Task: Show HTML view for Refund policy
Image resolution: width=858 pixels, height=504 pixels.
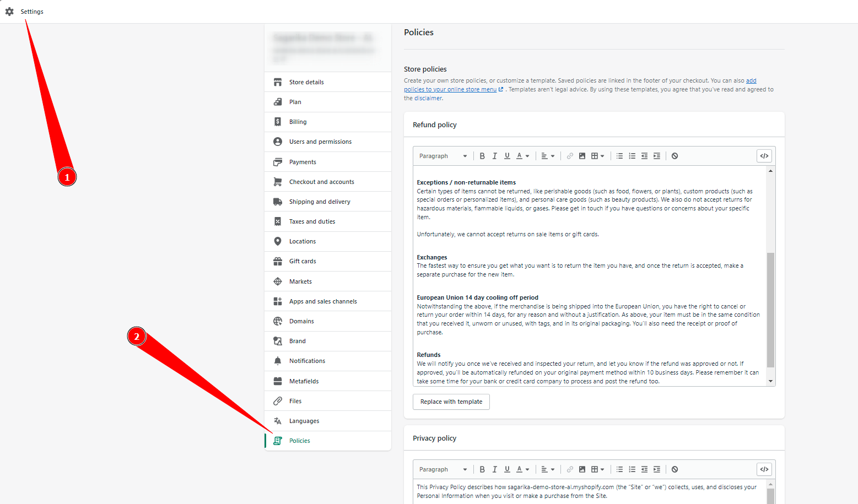Action: (764, 156)
